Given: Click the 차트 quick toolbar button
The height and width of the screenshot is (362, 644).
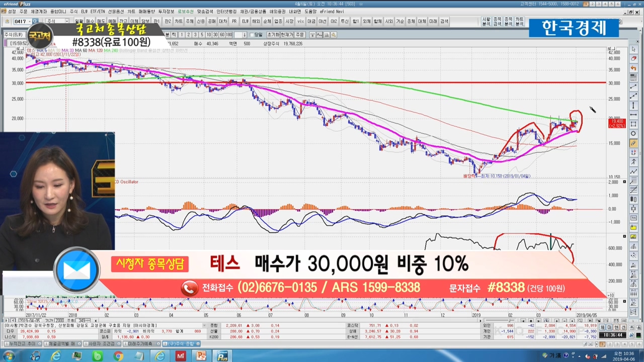Looking at the screenshot, I should tap(179, 22).
